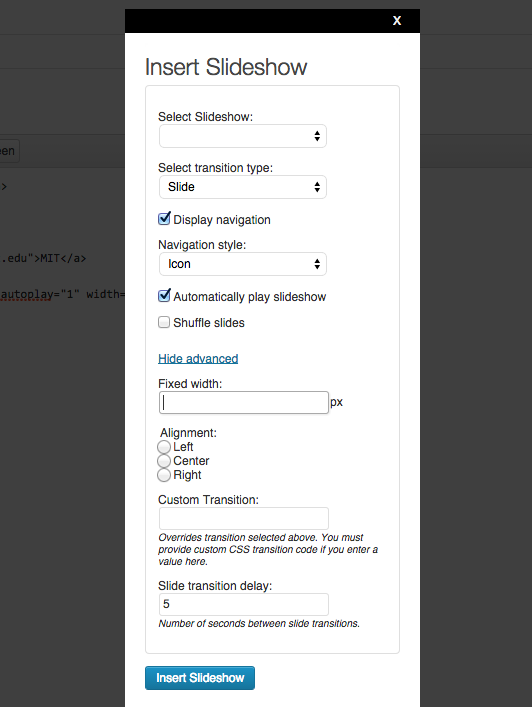Close the Insert Slideshow dialog with X

click(397, 21)
